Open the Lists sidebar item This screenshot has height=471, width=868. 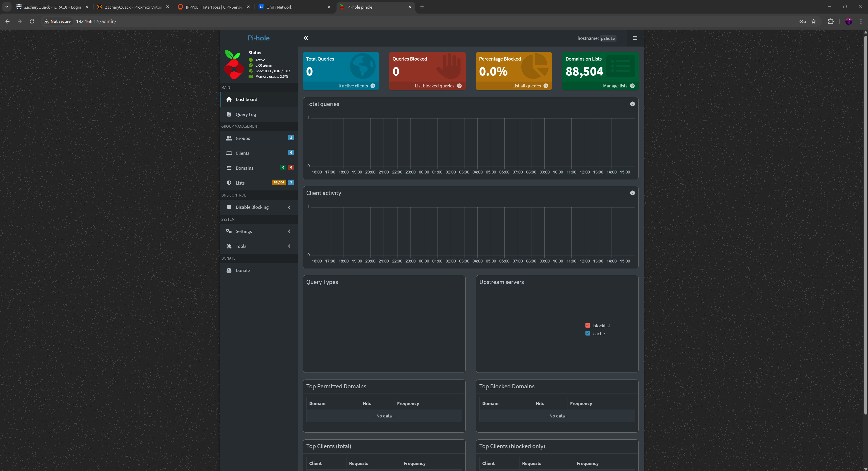[x=240, y=183]
